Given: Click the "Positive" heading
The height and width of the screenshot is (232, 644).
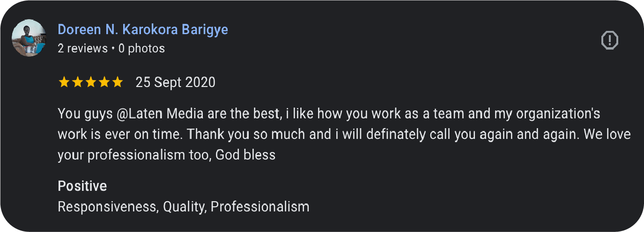Looking at the screenshot, I should click(x=82, y=186).
